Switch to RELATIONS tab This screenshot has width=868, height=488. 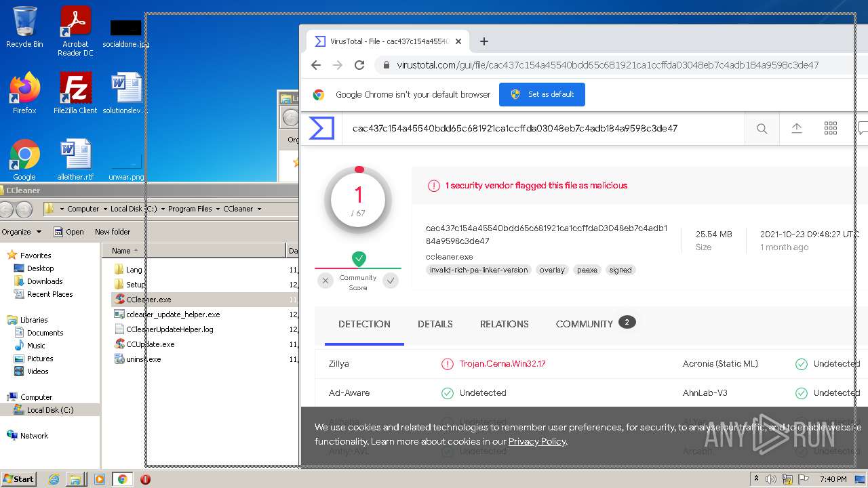pyautogui.click(x=505, y=324)
